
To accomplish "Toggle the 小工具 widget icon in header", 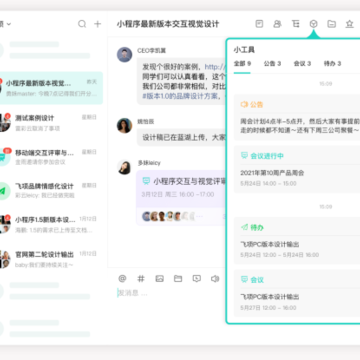I will point(313,24).
